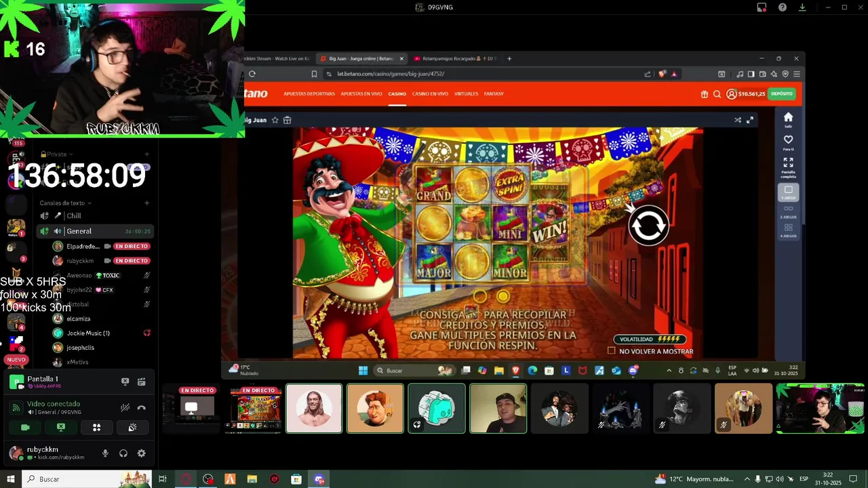Select the General voice channel
The width and height of the screenshot is (868, 488).
[95, 231]
